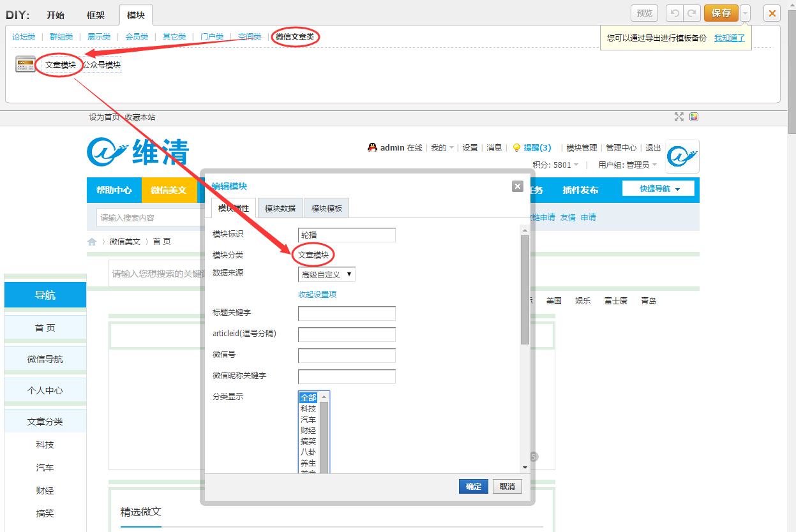This screenshot has height=532, width=796.
Task: Click the dialog's vertical scrollbar thumb
Action: tap(525, 290)
